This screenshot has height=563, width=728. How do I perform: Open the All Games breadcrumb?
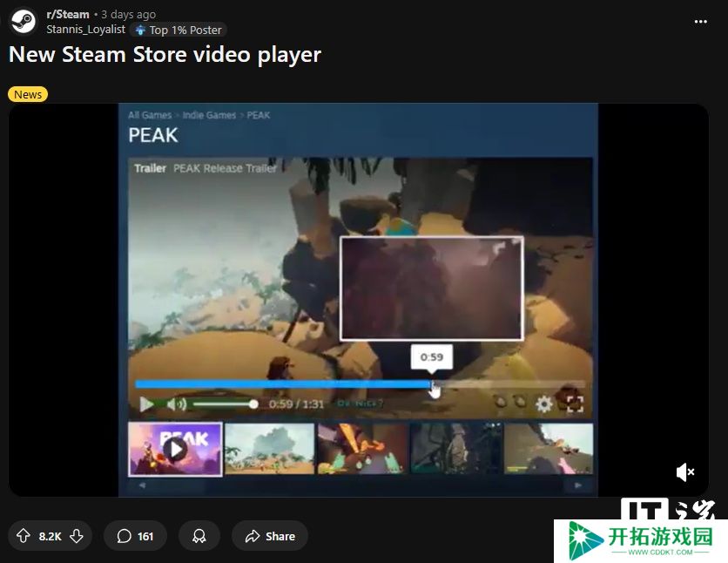[x=150, y=115]
